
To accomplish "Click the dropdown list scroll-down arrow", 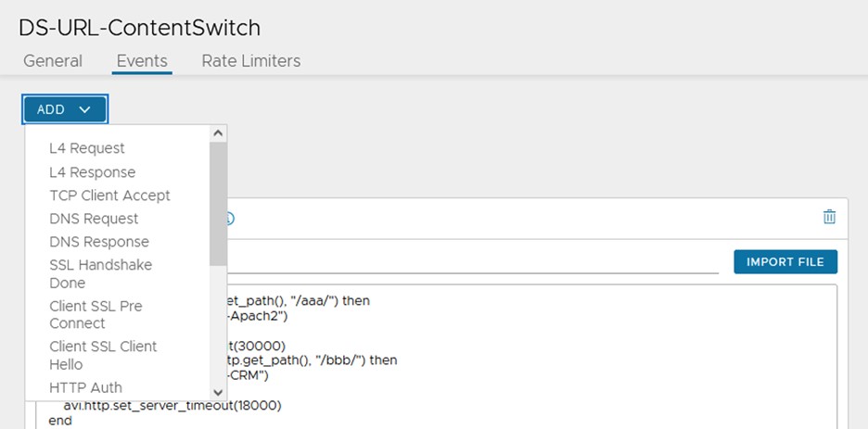I will pyautogui.click(x=219, y=392).
